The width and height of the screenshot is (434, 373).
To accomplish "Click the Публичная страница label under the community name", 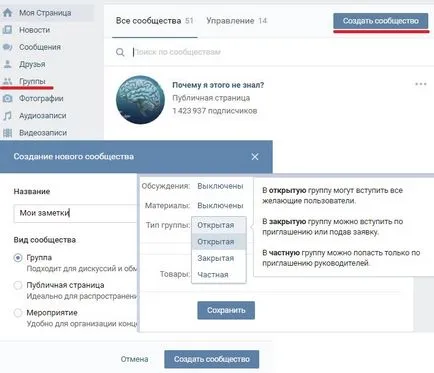I will [211, 98].
